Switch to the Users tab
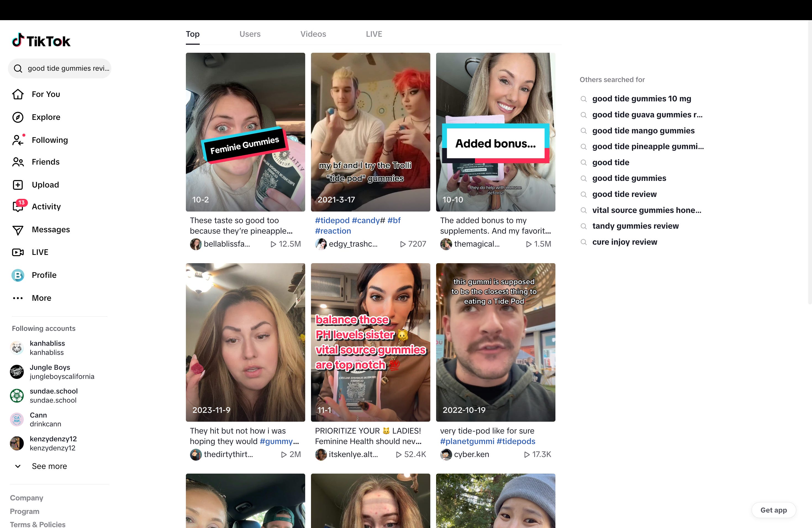812x528 pixels. [x=250, y=34]
